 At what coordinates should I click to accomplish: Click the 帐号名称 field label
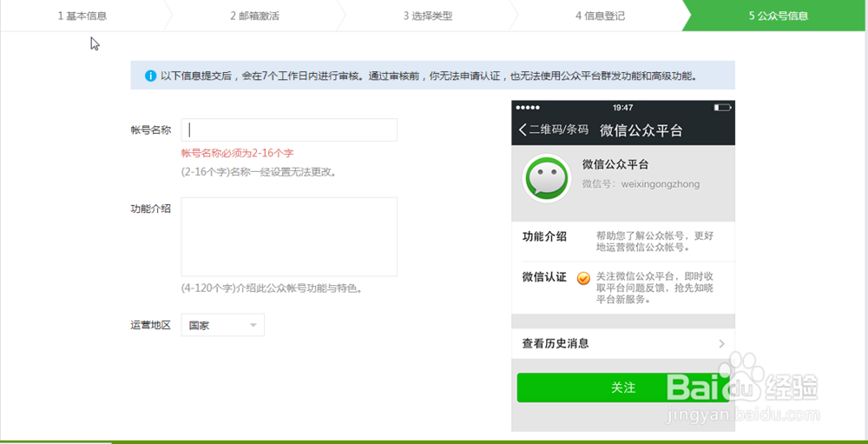150,130
